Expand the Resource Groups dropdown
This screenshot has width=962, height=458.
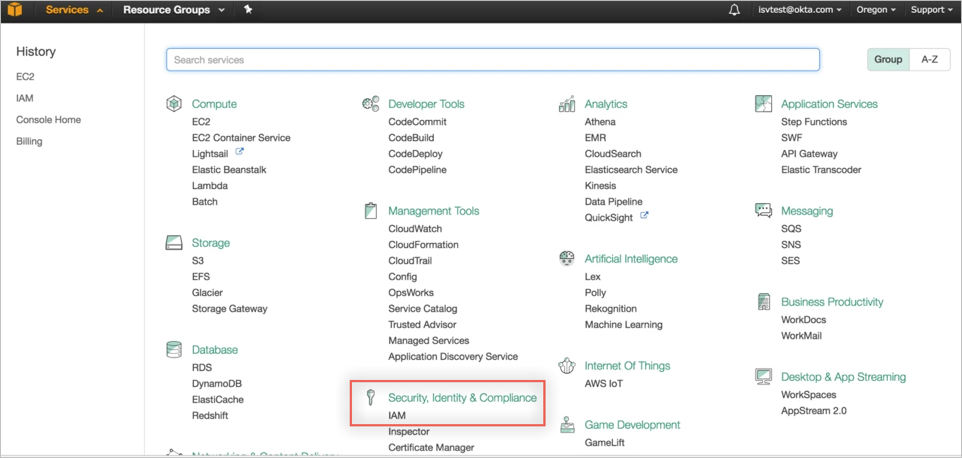click(173, 10)
